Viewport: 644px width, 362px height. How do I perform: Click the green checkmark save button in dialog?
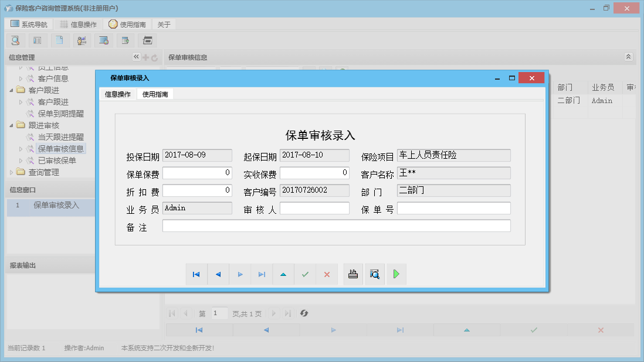coord(305,274)
